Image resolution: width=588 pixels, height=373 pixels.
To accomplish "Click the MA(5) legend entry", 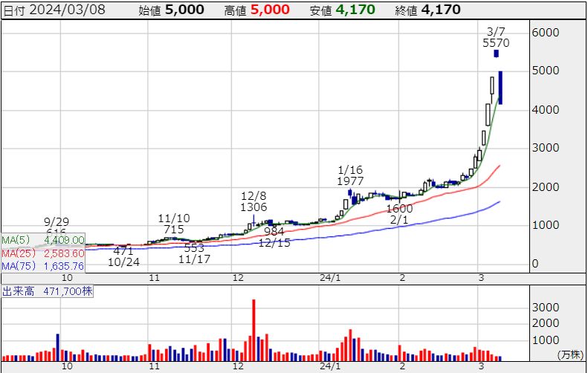I will 42,240.
